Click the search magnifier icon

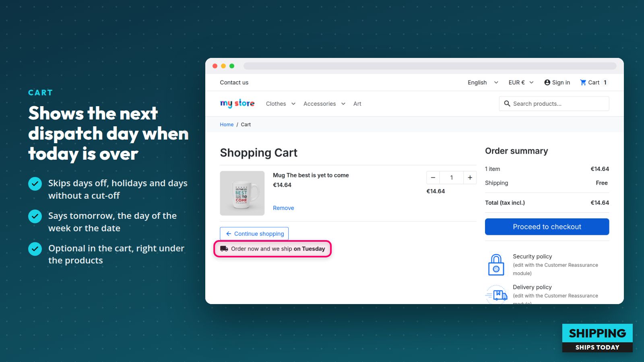[507, 103]
